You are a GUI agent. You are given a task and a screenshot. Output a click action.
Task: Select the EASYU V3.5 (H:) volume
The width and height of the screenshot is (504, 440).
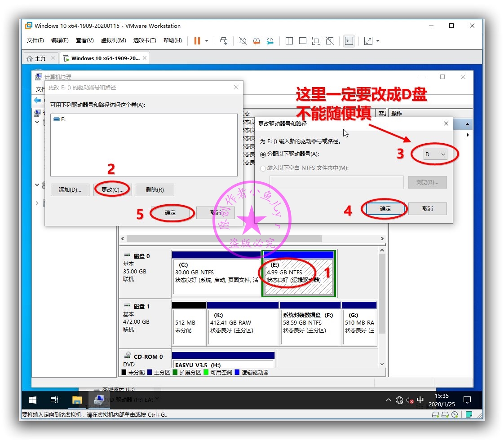tap(223, 360)
